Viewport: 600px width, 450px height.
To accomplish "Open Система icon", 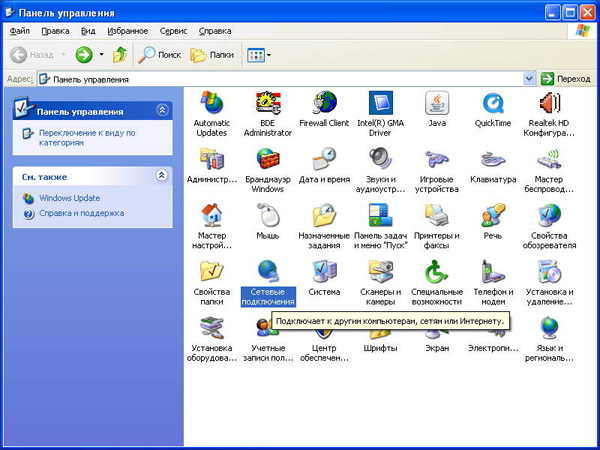I will [324, 271].
